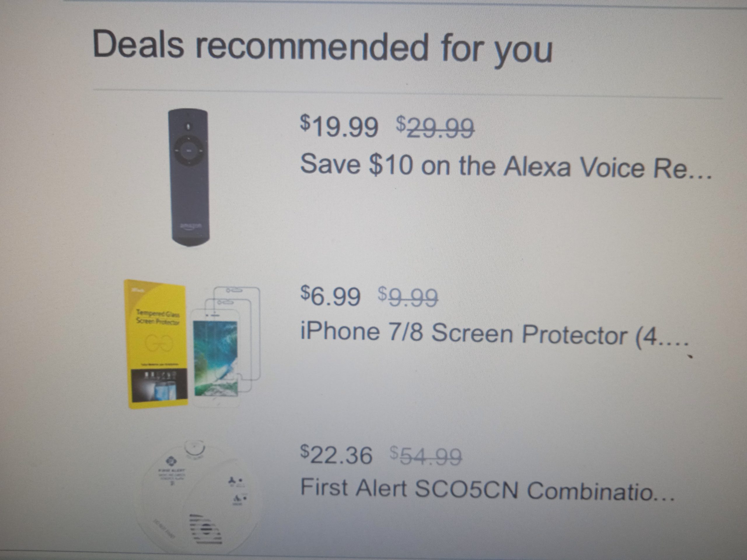The height and width of the screenshot is (560, 747).
Task: Click the $6.99 deal price
Action: (x=330, y=296)
